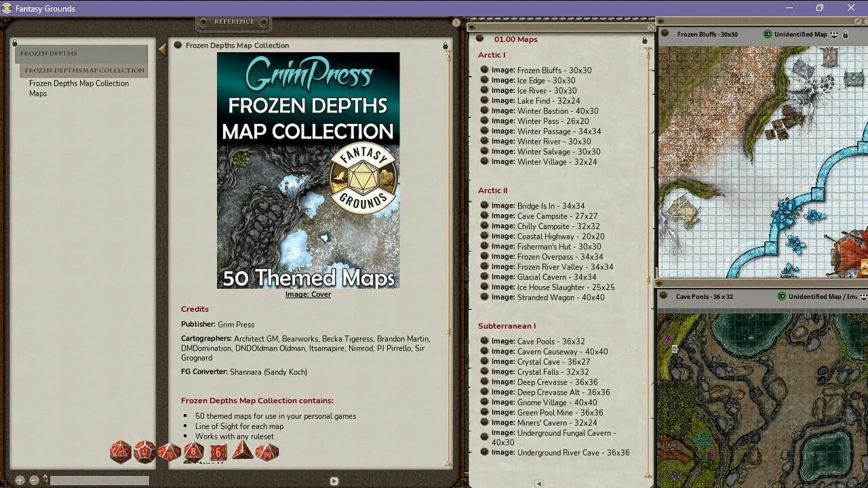Screen dimensions: 868x488
Task: Open the Image: Cover link
Action: (x=308, y=294)
